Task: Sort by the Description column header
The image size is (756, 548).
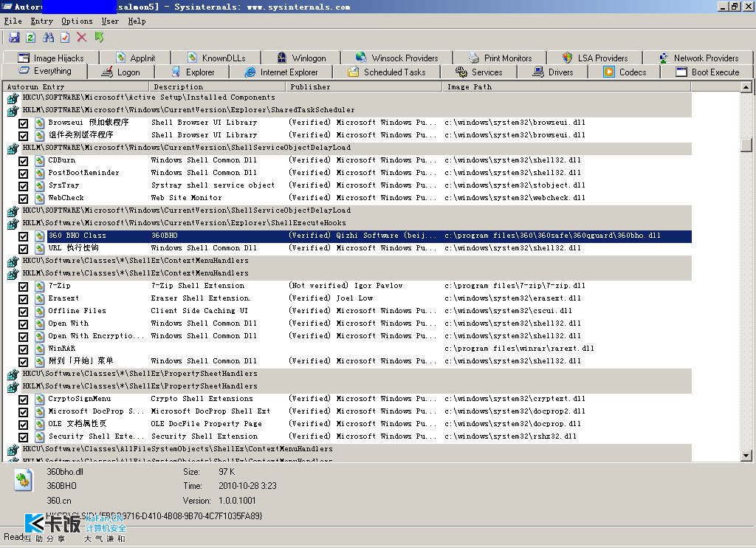Action: [x=217, y=87]
